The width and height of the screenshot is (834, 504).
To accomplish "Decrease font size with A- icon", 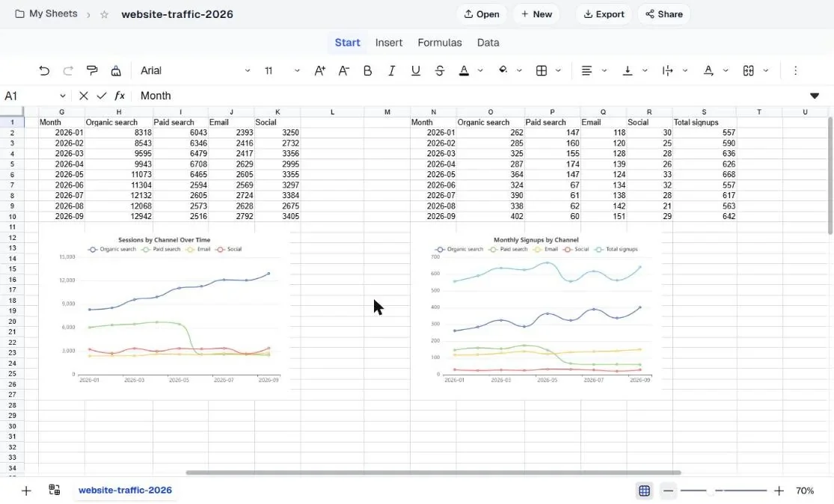I will [343, 71].
